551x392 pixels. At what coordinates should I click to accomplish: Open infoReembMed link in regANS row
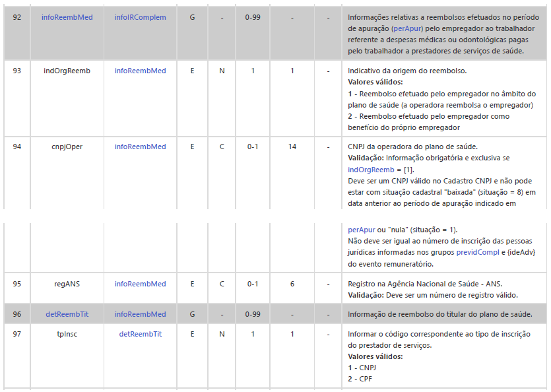(140, 284)
